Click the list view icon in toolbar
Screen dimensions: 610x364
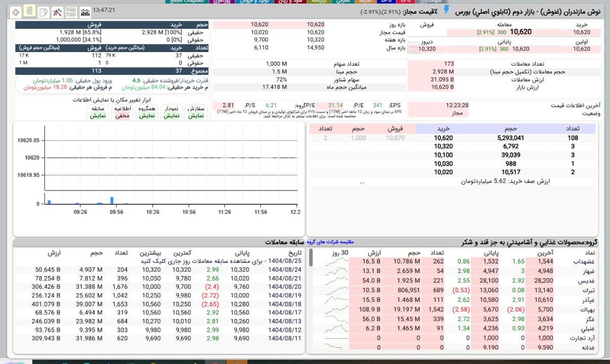[71, 11]
